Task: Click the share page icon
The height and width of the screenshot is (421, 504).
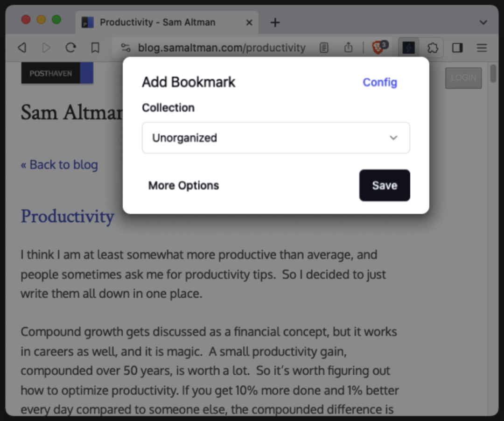Action: click(x=348, y=48)
